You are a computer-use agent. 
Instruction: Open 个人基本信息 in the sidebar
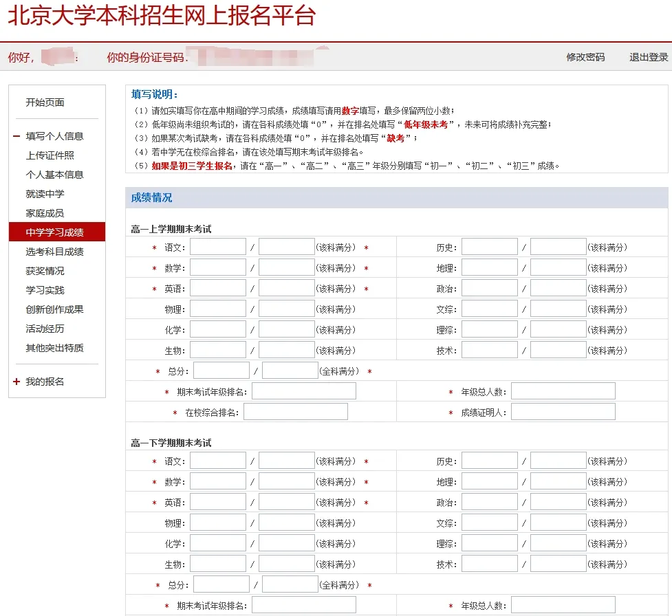[x=54, y=175]
